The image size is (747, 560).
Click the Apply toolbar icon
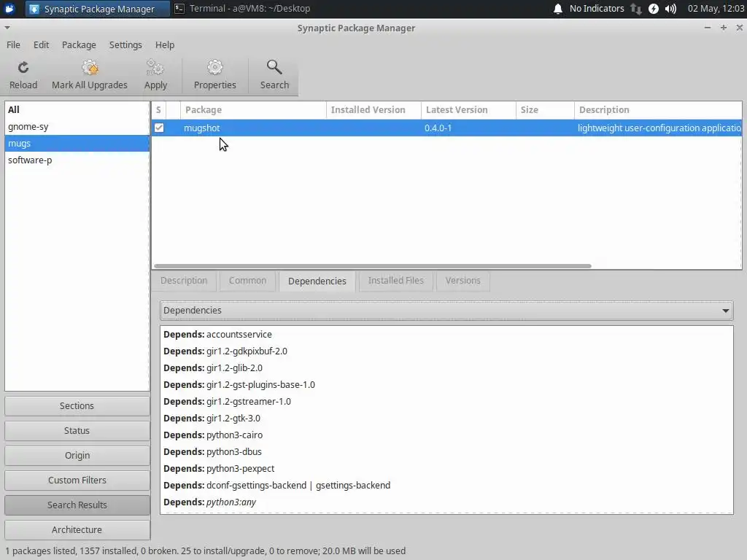[x=155, y=68]
